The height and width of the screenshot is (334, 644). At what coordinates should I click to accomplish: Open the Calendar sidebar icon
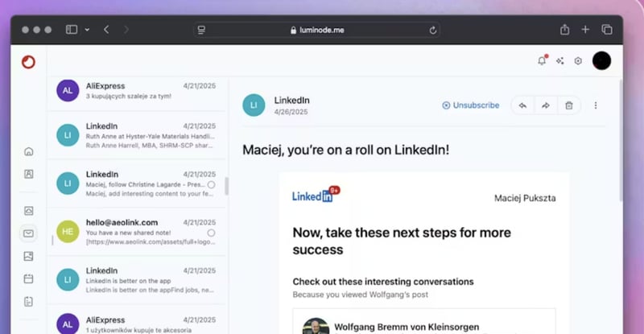tap(29, 278)
